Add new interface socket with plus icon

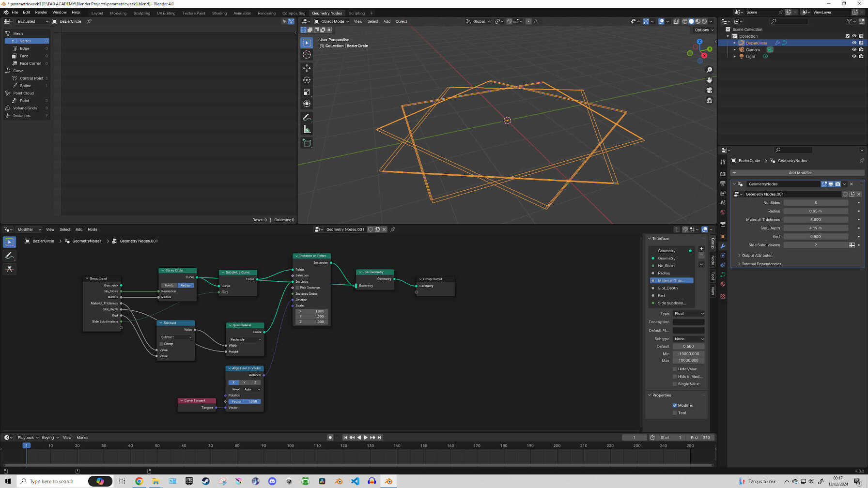click(701, 248)
